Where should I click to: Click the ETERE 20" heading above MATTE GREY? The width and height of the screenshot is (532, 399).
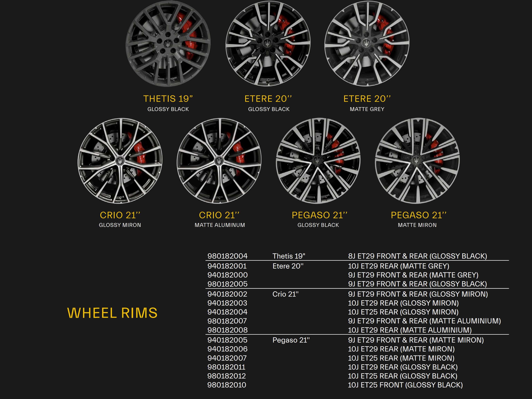click(x=367, y=99)
